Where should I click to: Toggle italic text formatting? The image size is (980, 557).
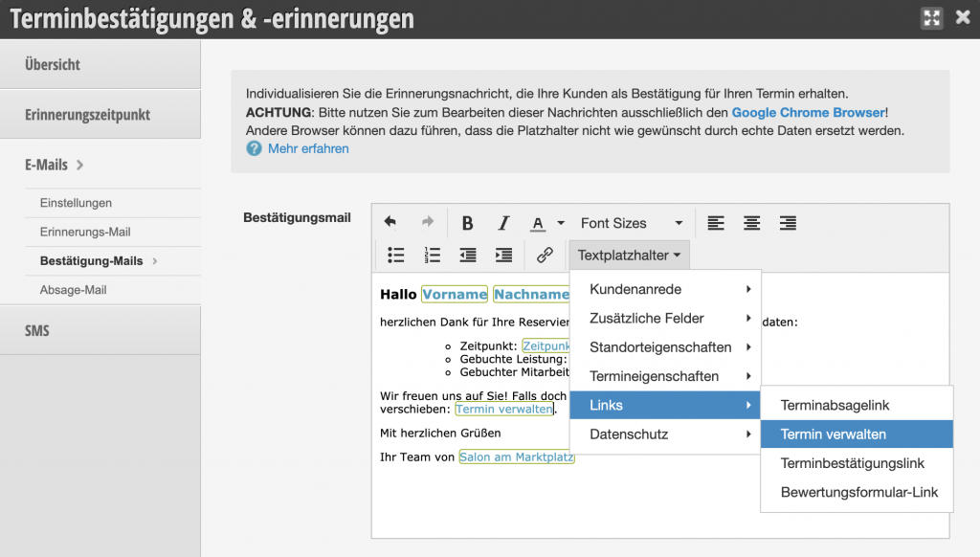(503, 223)
